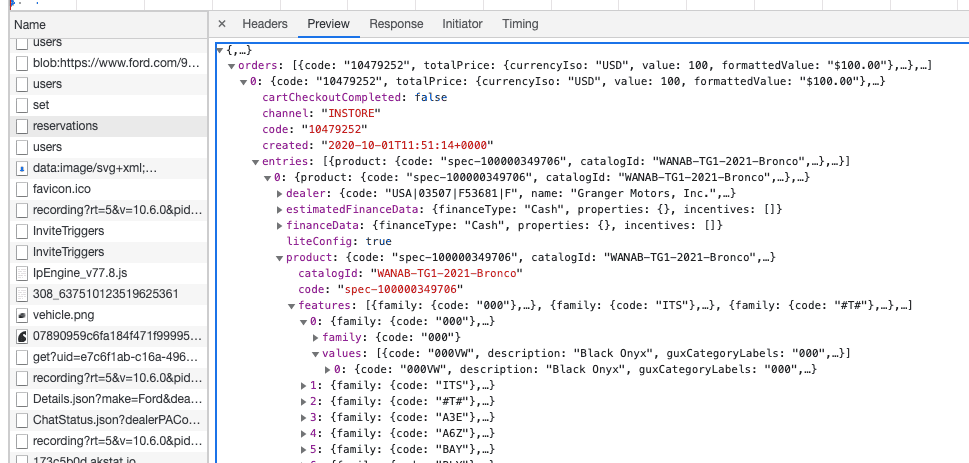The height and width of the screenshot is (463, 969).
Task: Select the data:image/svg+xml request
Action: coord(109,168)
